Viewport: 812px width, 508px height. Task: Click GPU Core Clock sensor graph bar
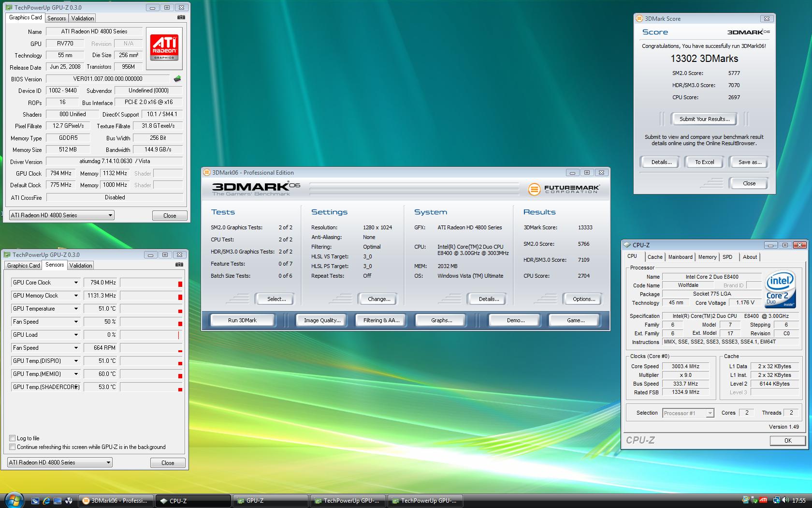click(x=151, y=283)
